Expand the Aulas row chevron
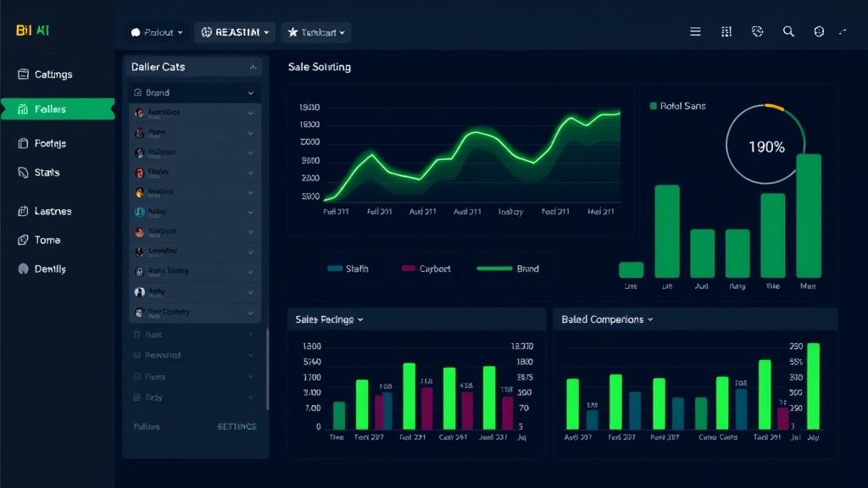Image resolution: width=868 pixels, height=488 pixels. pos(251,213)
